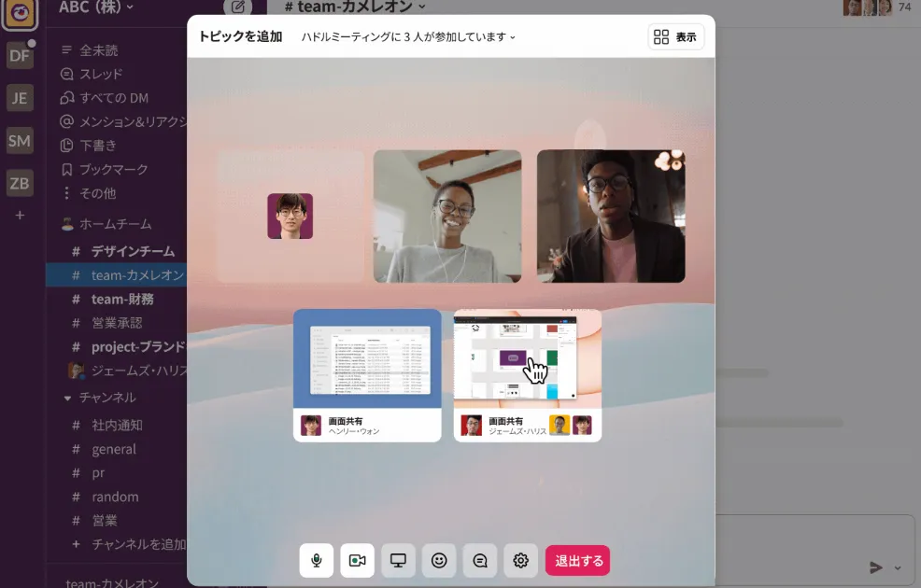Open the 表示 view options button
Viewport: 921px width, 588px height.
tap(675, 37)
